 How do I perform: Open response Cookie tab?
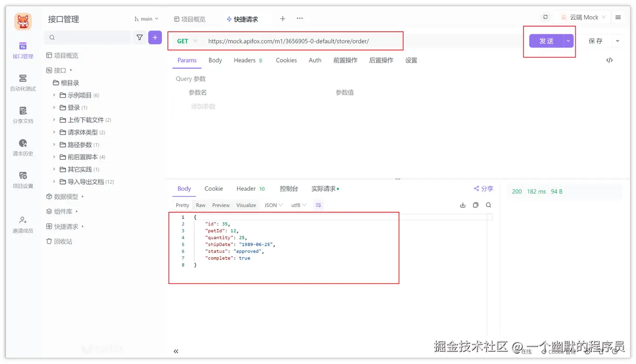coord(214,189)
